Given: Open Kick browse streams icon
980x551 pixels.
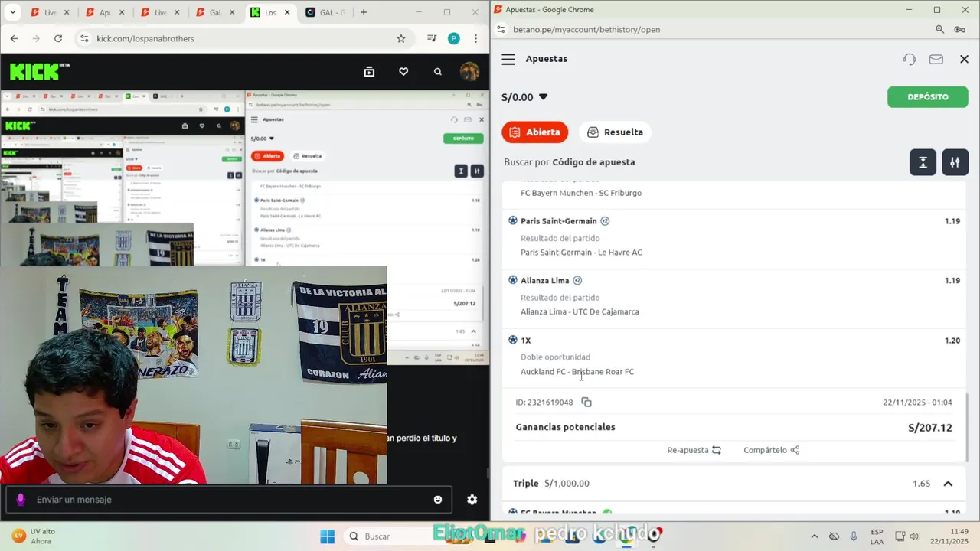Looking at the screenshot, I should [x=369, y=71].
